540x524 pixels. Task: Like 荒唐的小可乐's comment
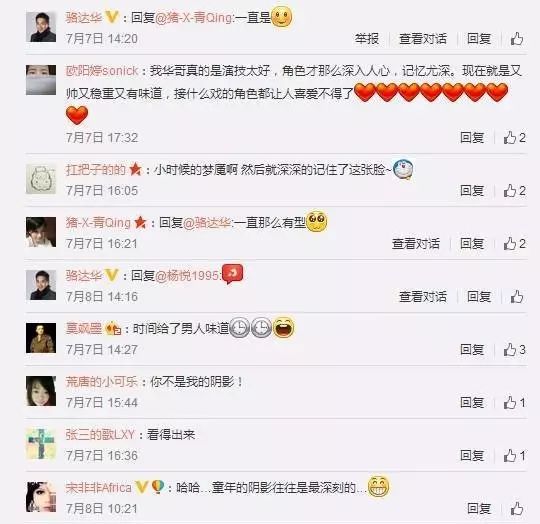(514, 402)
